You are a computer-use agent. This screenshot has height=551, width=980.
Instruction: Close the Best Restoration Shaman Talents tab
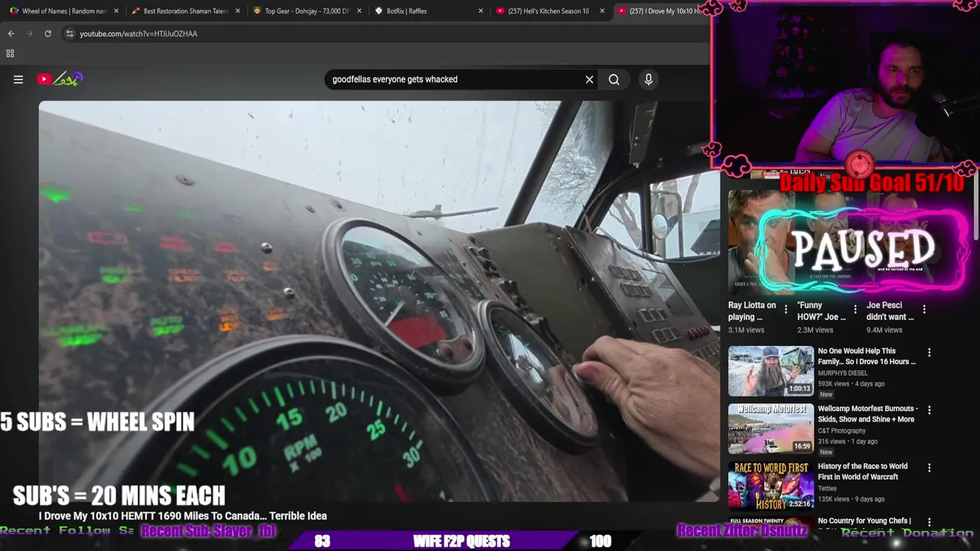point(238,11)
